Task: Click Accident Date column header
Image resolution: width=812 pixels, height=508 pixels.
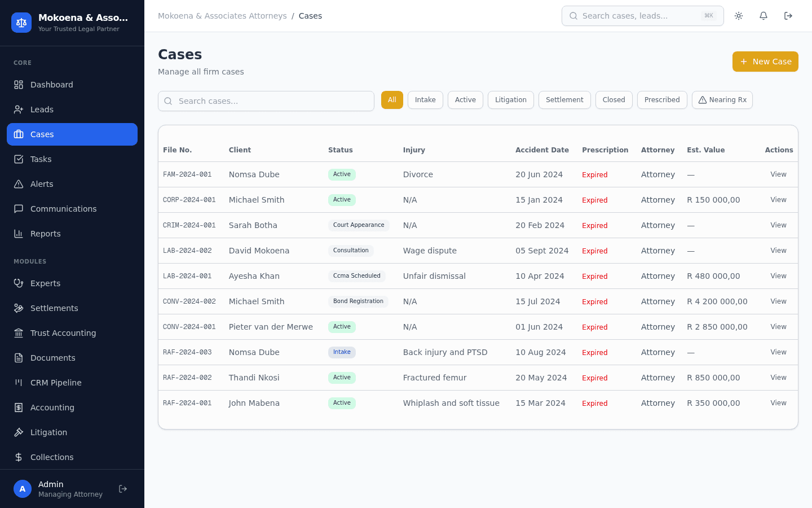Action: coord(542,150)
